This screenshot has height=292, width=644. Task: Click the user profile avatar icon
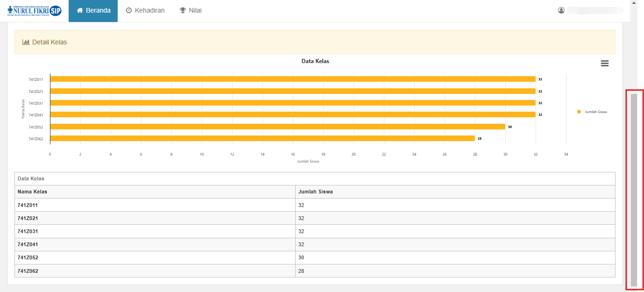click(561, 10)
